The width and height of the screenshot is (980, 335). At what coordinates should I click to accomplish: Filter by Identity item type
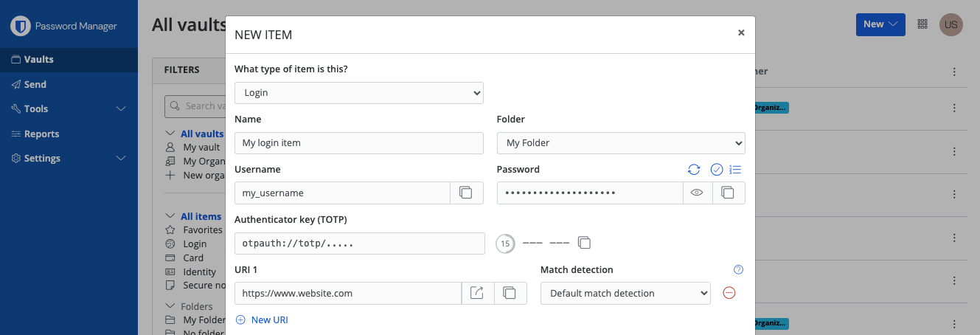coord(200,272)
